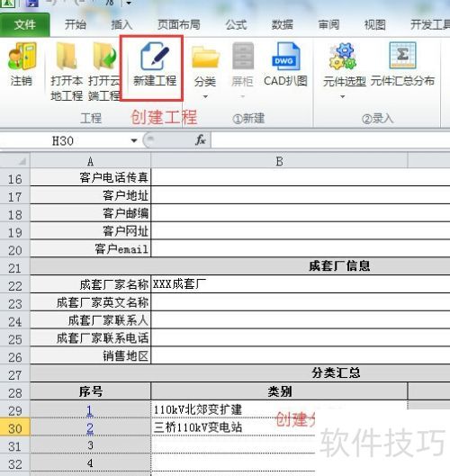Select the 客户电话传真 label cell
The image size is (450, 476).
coord(91,177)
